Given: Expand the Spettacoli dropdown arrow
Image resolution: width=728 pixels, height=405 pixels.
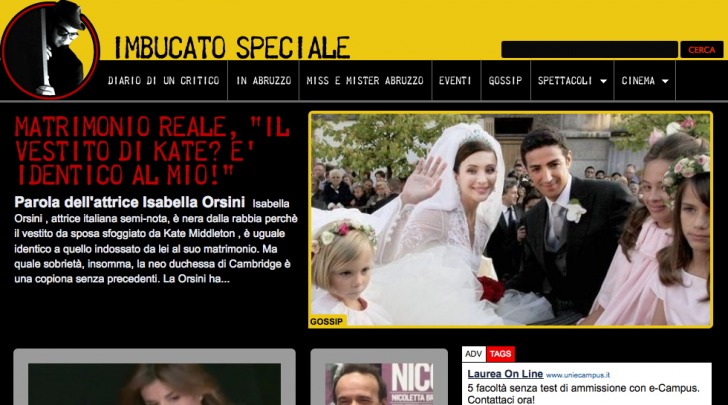Looking at the screenshot, I should pyautogui.click(x=603, y=81).
